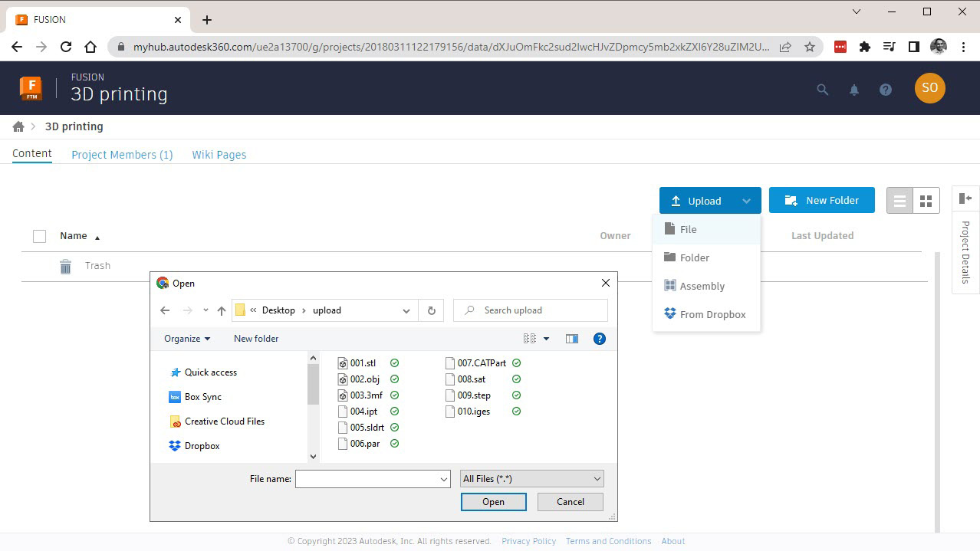Click the Search upload field
Image resolution: width=980 pixels, height=551 pixels.
click(x=531, y=310)
